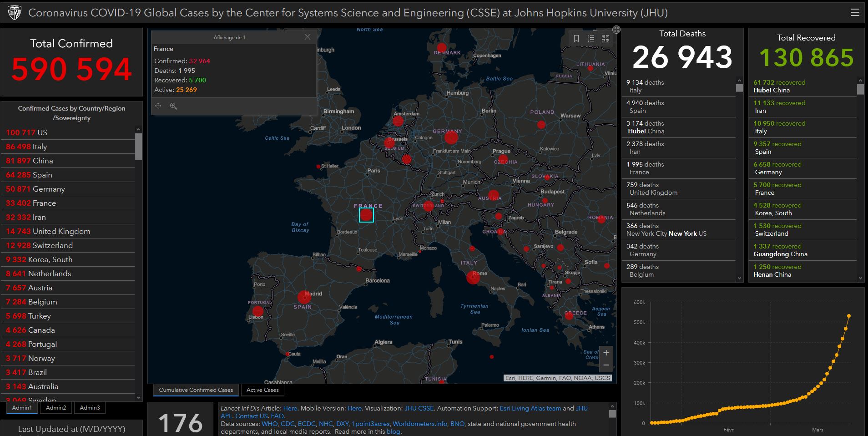
Task: Click down arrow of the Total Deaths list
Action: 739,278
